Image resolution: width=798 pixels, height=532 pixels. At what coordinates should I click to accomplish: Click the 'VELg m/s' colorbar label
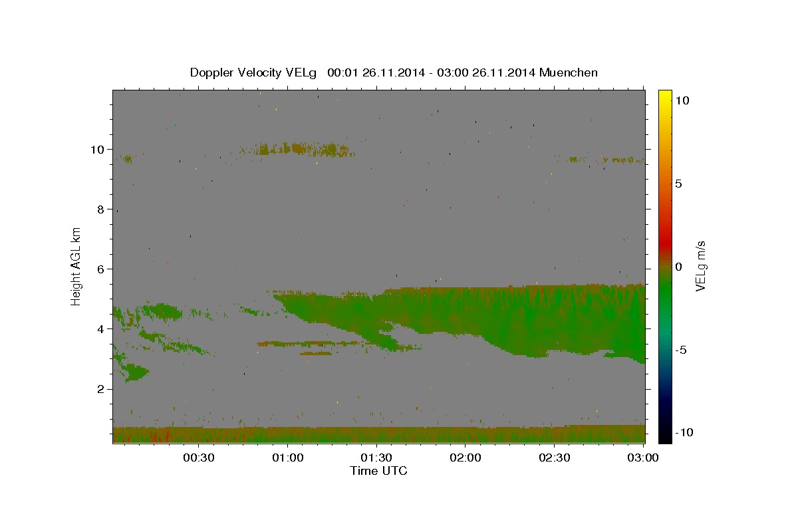(x=701, y=266)
